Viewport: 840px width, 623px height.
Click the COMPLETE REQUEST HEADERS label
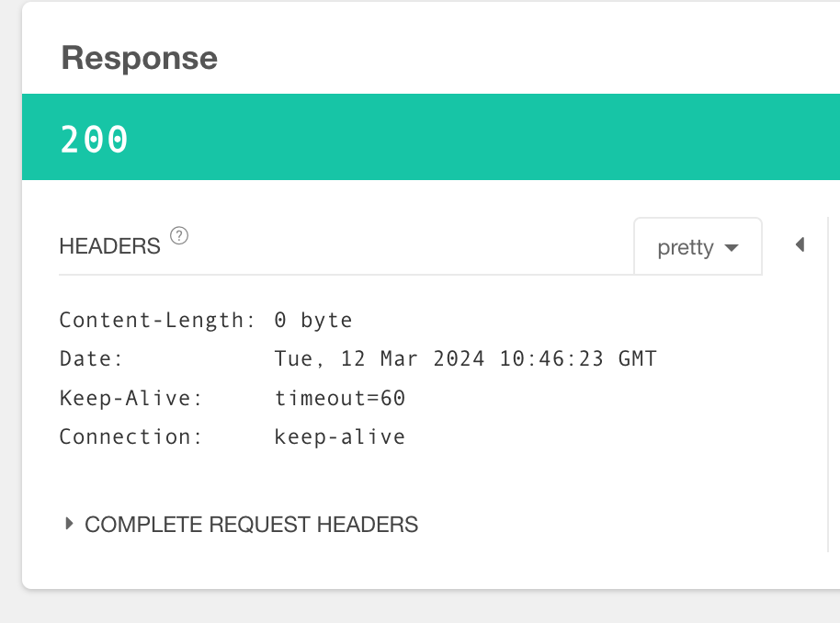[251, 525]
